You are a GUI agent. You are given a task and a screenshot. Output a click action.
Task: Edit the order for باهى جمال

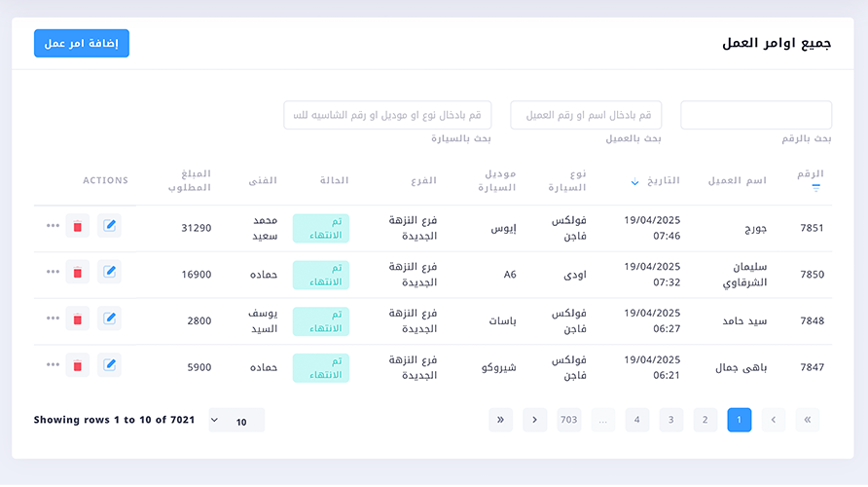(x=110, y=365)
